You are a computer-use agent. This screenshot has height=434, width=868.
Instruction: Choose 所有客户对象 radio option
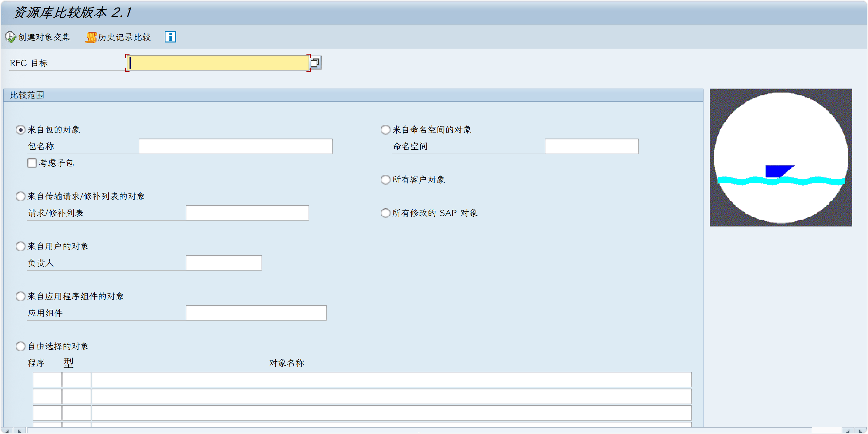[385, 179]
